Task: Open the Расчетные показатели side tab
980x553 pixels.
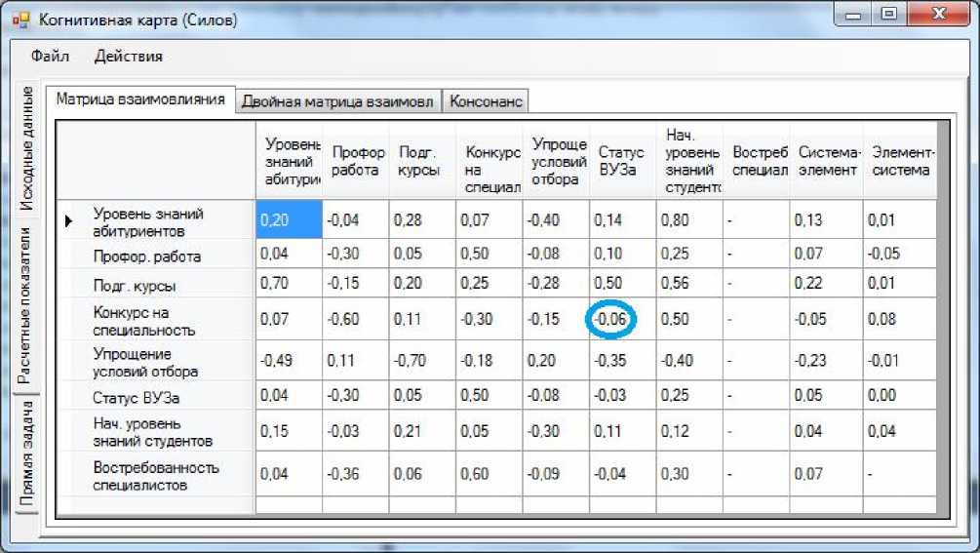Action: (x=28, y=306)
